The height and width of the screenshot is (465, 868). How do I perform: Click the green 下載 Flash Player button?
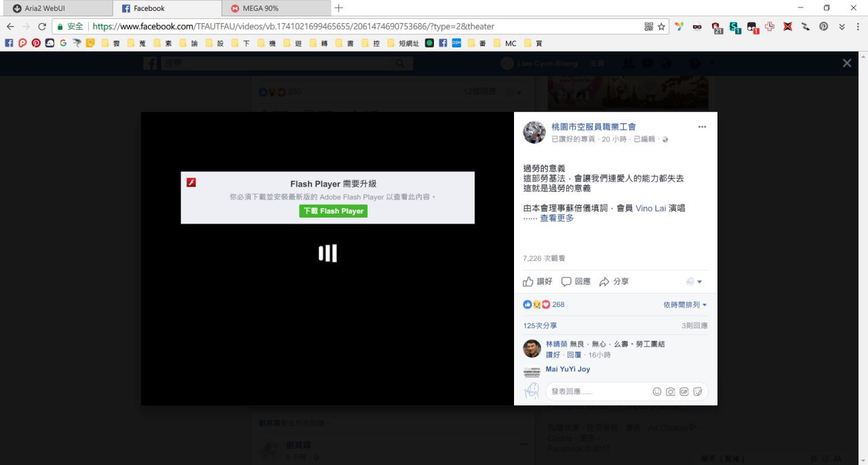click(333, 211)
